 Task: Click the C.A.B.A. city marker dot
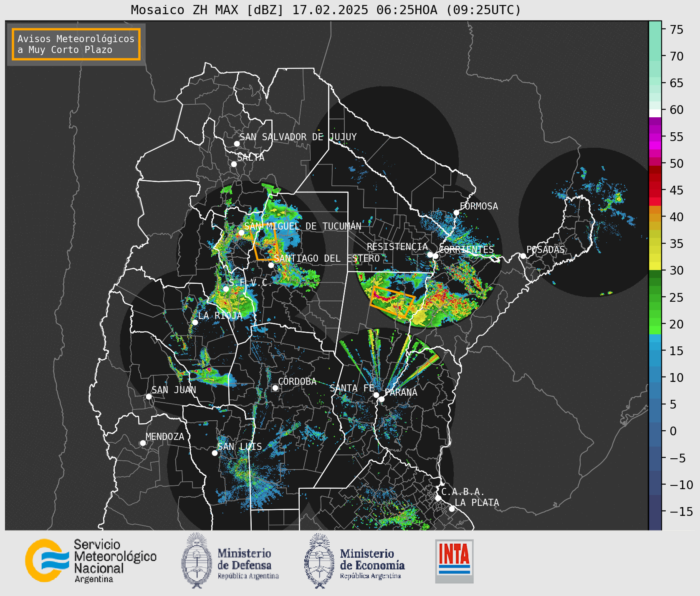tap(438, 498)
